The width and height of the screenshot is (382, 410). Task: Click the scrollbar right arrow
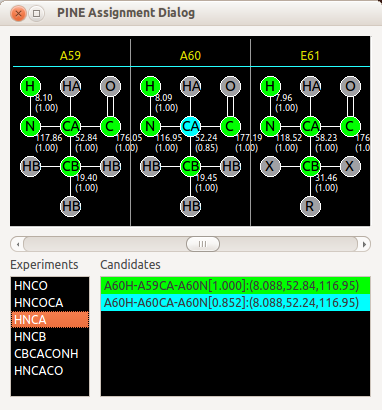click(364, 244)
